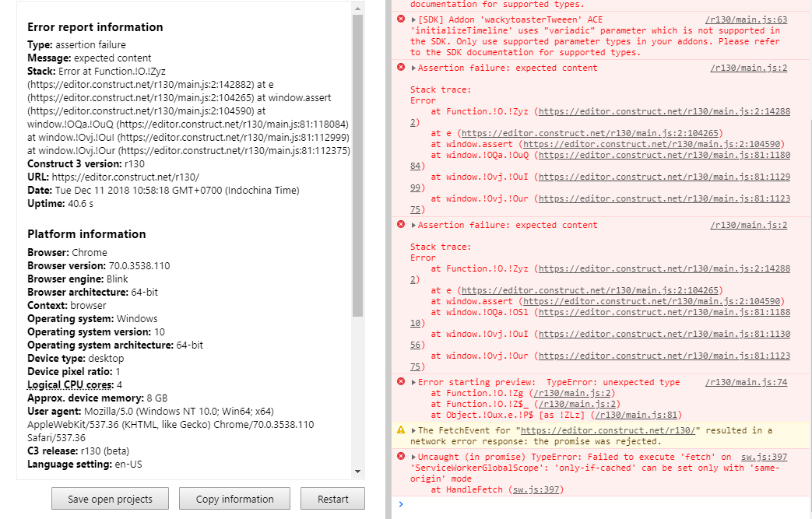Click the 'Device pixel ratio: 1' line
This screenshot has width=812, height=519.
tap(74, 371)
